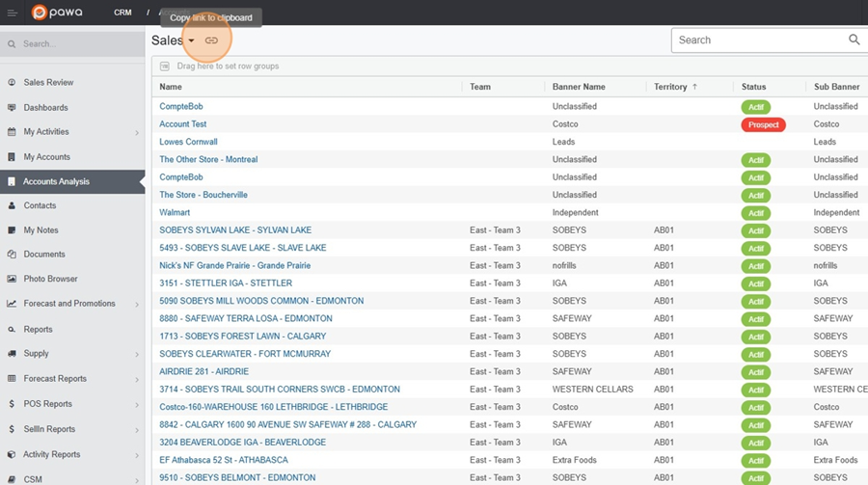Go to Dashboards menu item
This screenshot has width=868, height=485.
point(46,107)
